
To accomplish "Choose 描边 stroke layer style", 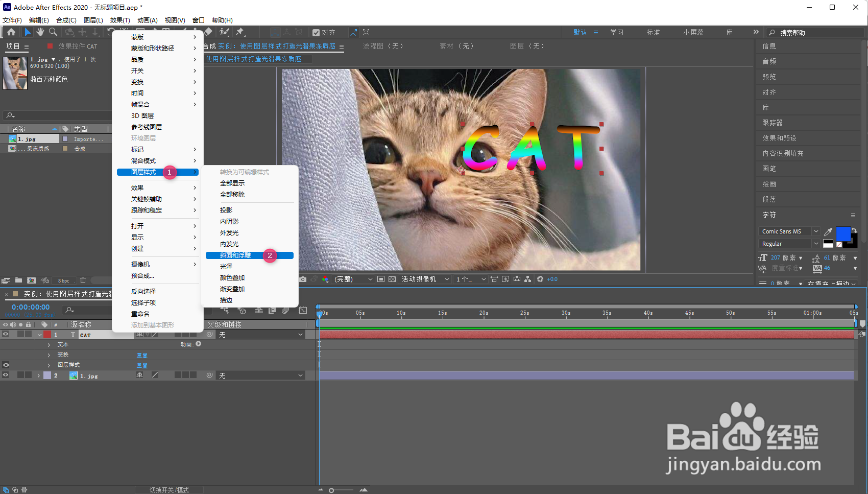I will coord(226,300).
